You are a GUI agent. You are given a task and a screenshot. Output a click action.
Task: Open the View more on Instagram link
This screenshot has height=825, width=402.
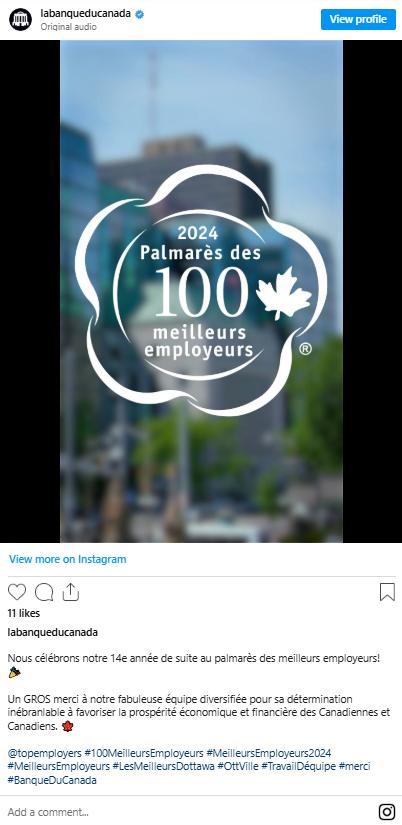(x=67, y=559)
